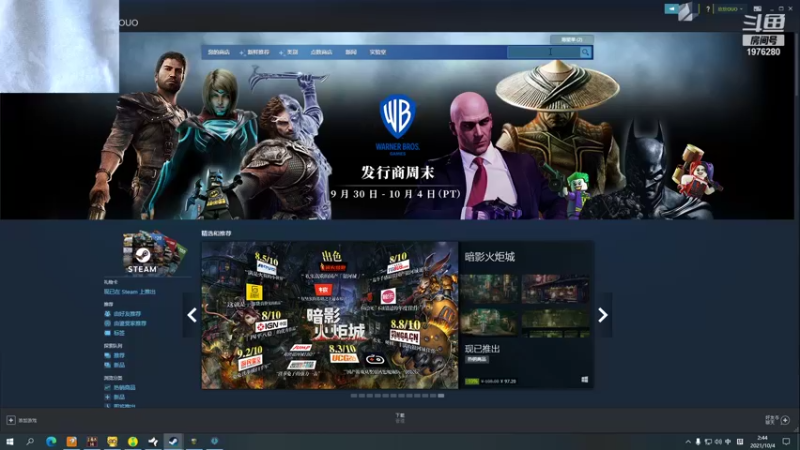The height and width of the screenshot is (450, 800).
Task: Open the 暗影火炬城 featured game image
Action: (330, 315)
